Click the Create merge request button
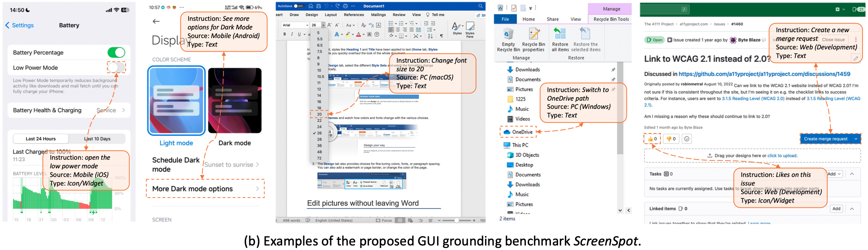Image resolution: width=868 pixels, height=250 pixels. click(x=826, y=139)
